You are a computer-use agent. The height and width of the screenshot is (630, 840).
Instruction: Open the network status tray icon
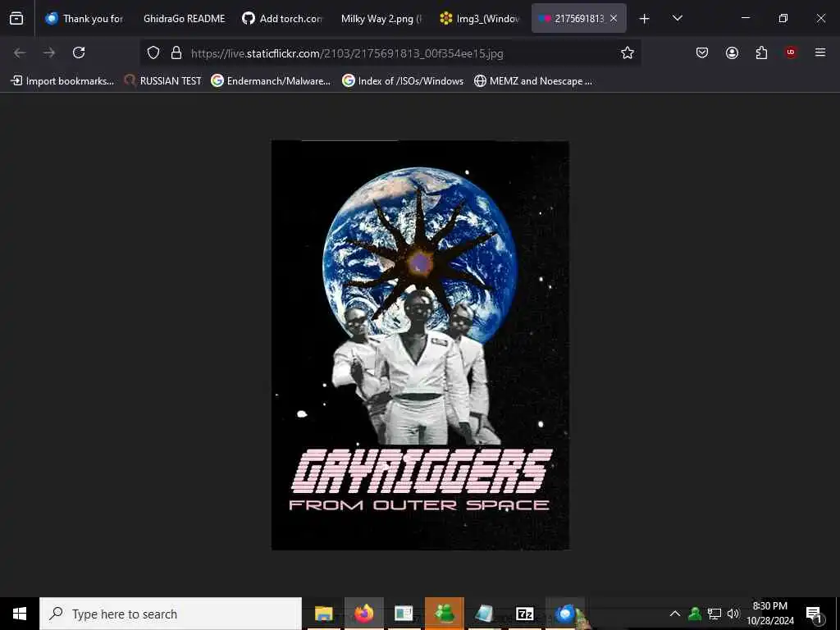pyautogui.click(x=714, y=614)
